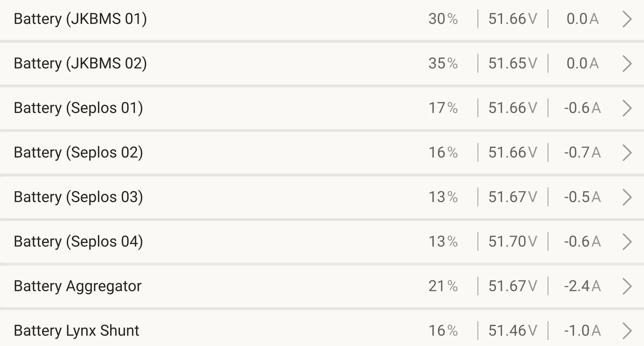The width and height of the screenshot is (644, 346).
Task: Expand Battery Aggregator via chevron arrow
Action: (627, 286)
